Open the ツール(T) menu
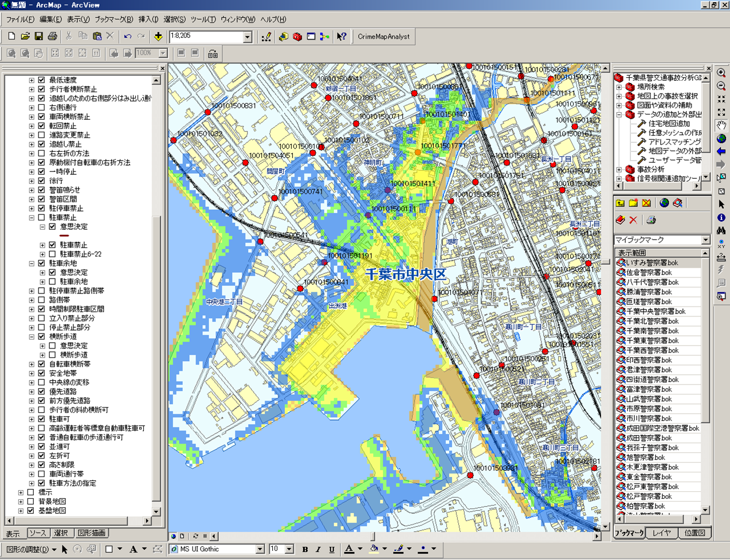 click(x=203, y=19)
